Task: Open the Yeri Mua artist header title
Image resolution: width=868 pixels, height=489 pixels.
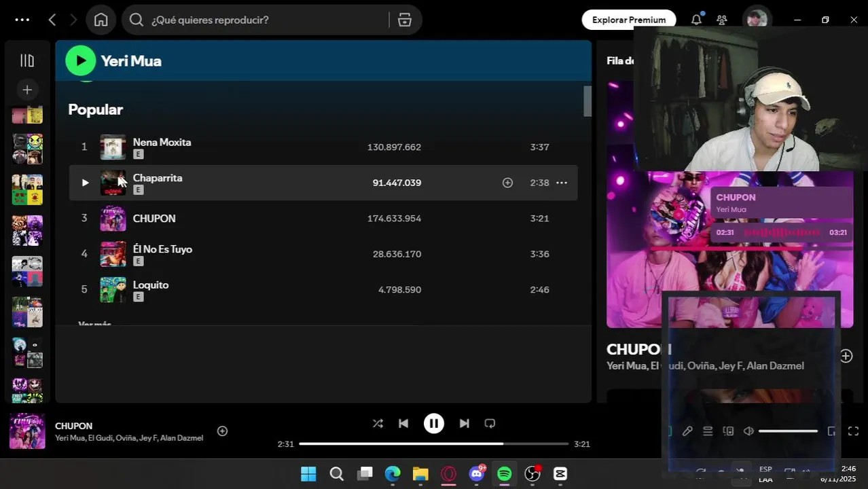Action: click(131, 60)
